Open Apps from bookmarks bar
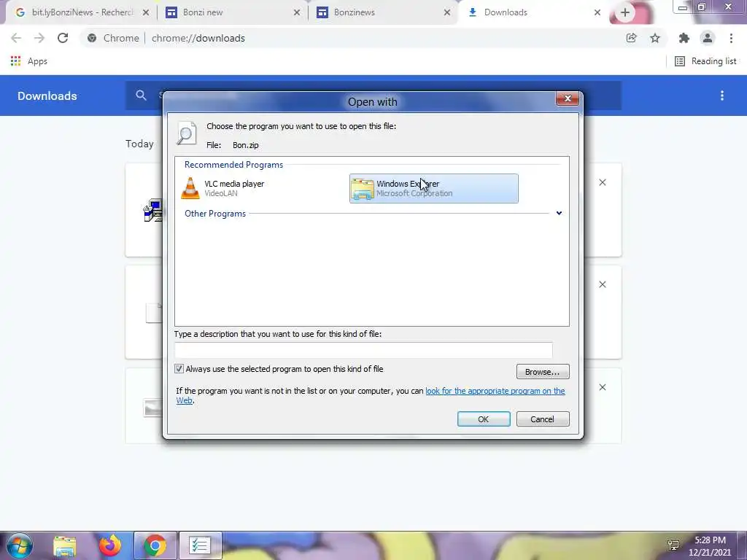This screenshot has height=560, width=747. (x=28, y=61)
